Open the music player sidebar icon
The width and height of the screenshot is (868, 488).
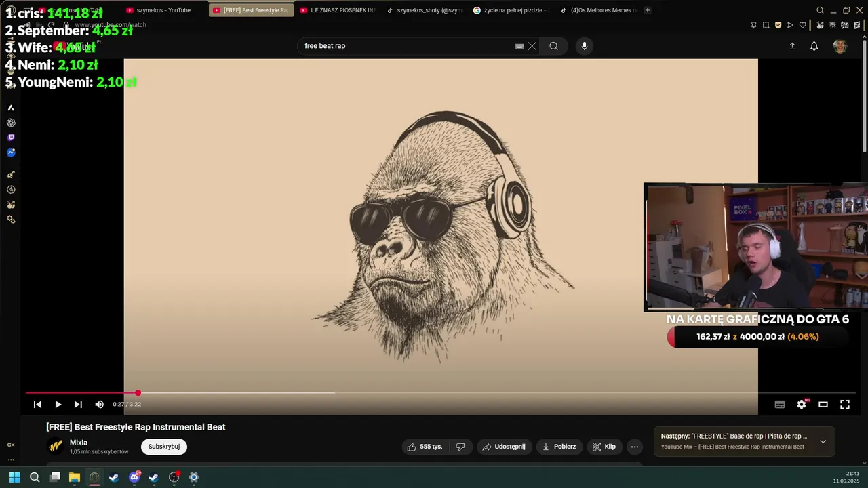click(x=11, y=175)
